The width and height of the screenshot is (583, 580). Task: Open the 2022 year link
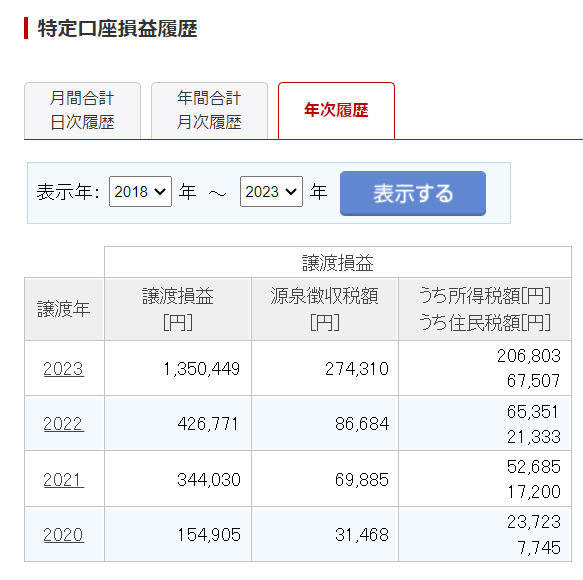coord(64,423)
